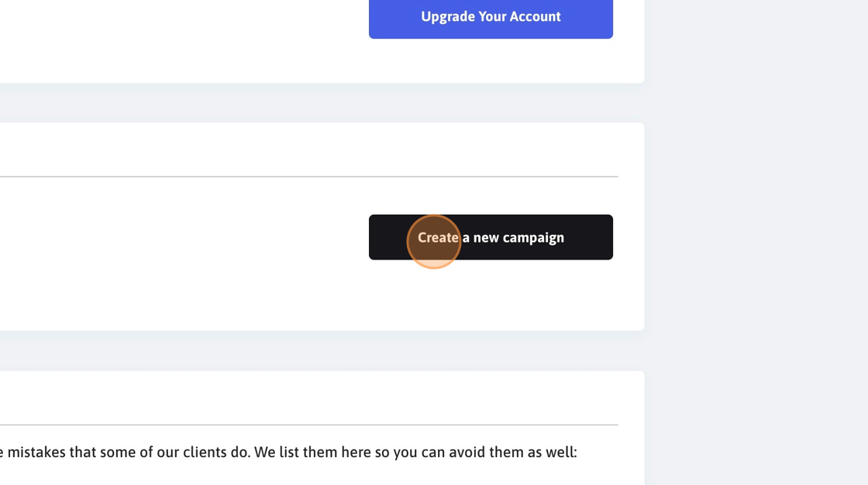This screenshot has width=868, height=485.
Task: Click the gray gap below the campaign card
Action: (322, 351)
